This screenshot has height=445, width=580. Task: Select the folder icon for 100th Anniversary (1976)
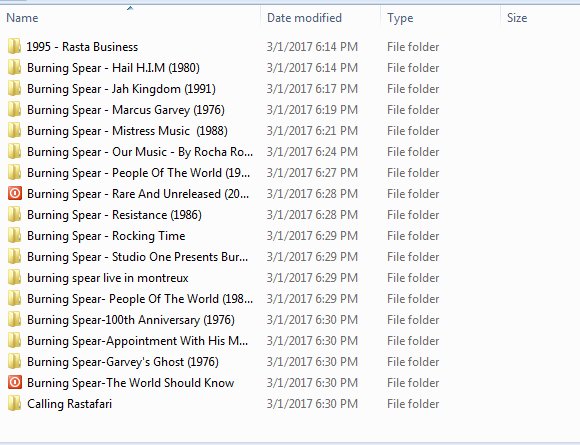coord(14,320)
